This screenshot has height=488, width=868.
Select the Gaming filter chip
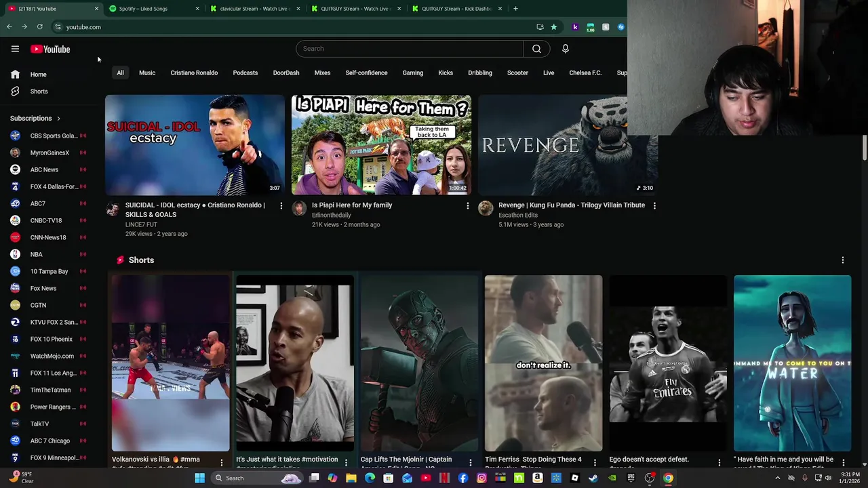pos(412,73)
